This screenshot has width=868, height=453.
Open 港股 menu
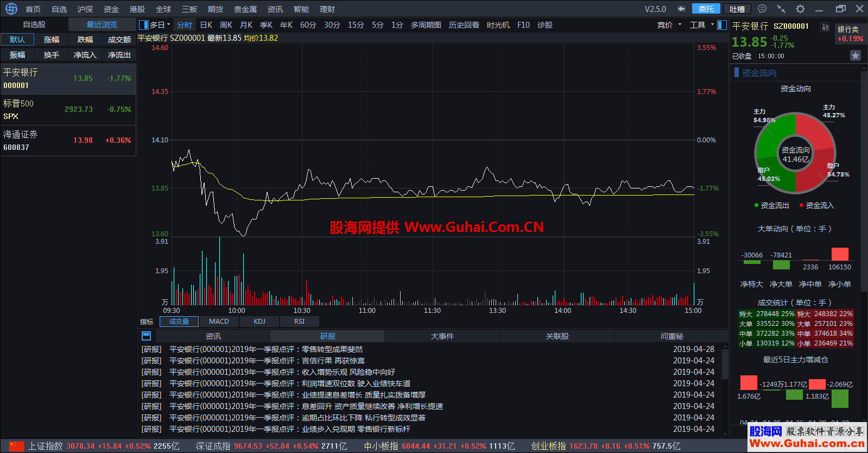click(x=137, y=9)
